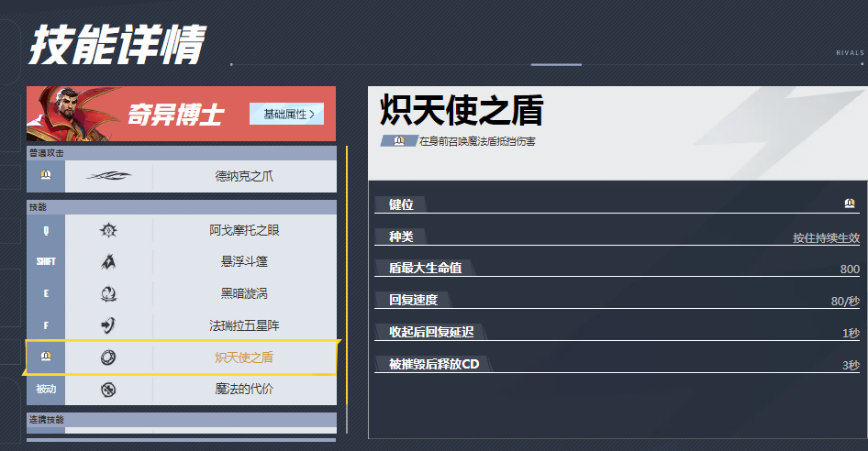Click the 被动 passive label
The width and height of the screenshot is (868, 451).
point(46,389)
